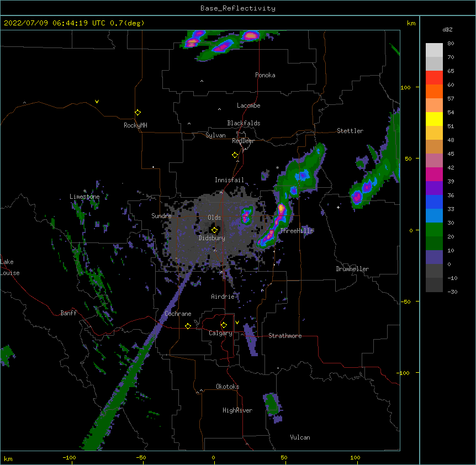Select the yellow 51-54 dBZ legend swatch
The image size is (476, 465).
click(434, 119)
